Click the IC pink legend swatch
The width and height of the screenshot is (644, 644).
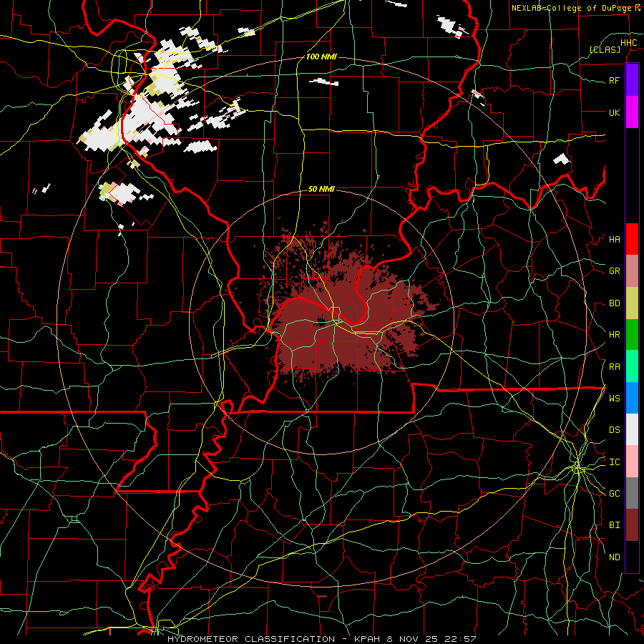[632, 462]
